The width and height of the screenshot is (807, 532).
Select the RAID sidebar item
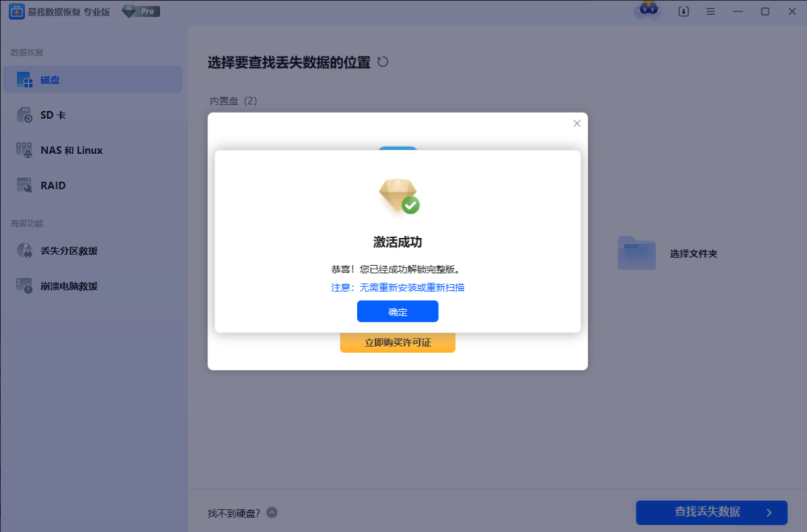coord(93,186)
